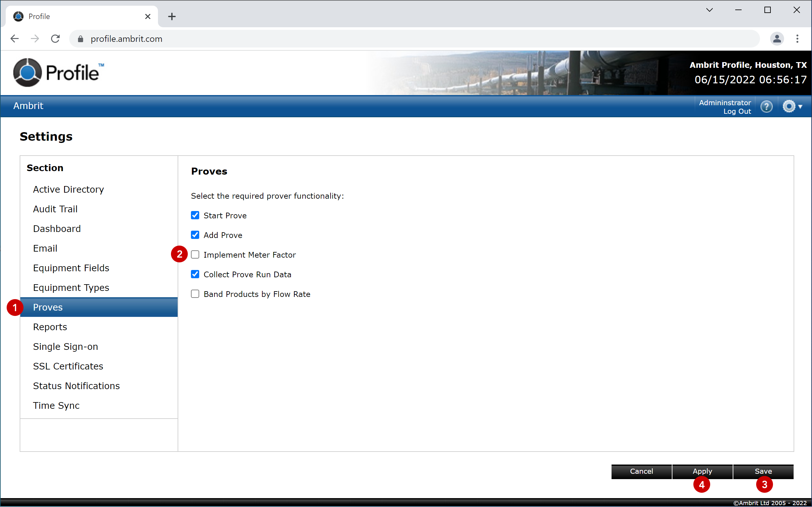Open the browser user account icon
Image resolution: width=812 pixels, height=507 pixels.
tap(776, 39)
